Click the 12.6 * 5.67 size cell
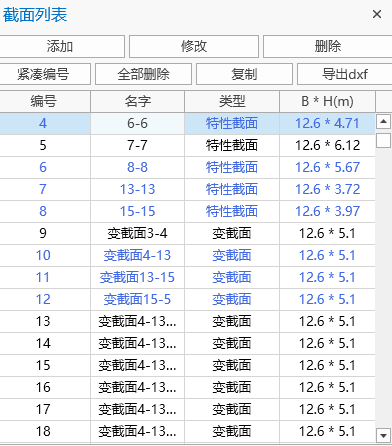The width and height of the screenshot is (392, 446). tap(327, 167)
